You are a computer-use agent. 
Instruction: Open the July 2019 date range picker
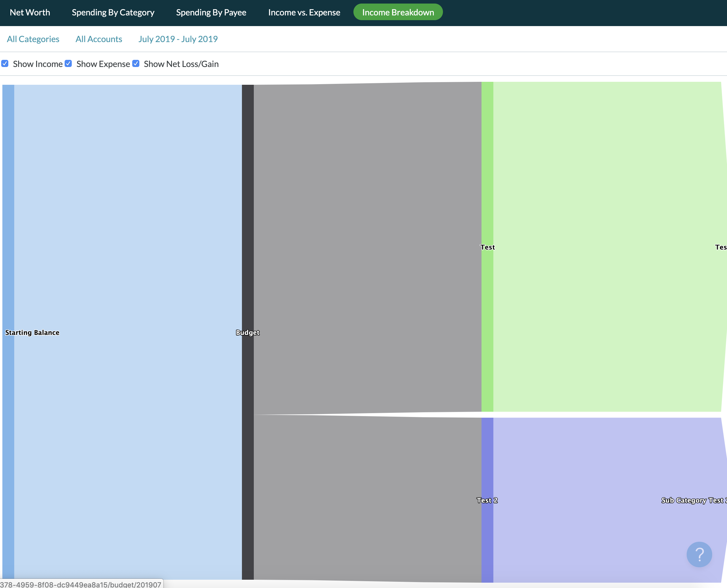178,39
